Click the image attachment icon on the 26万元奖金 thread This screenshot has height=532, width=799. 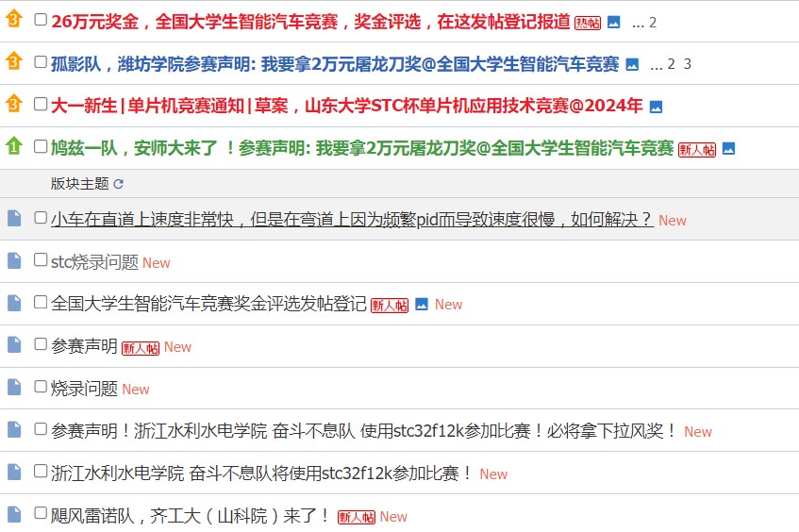click(614, 23)
